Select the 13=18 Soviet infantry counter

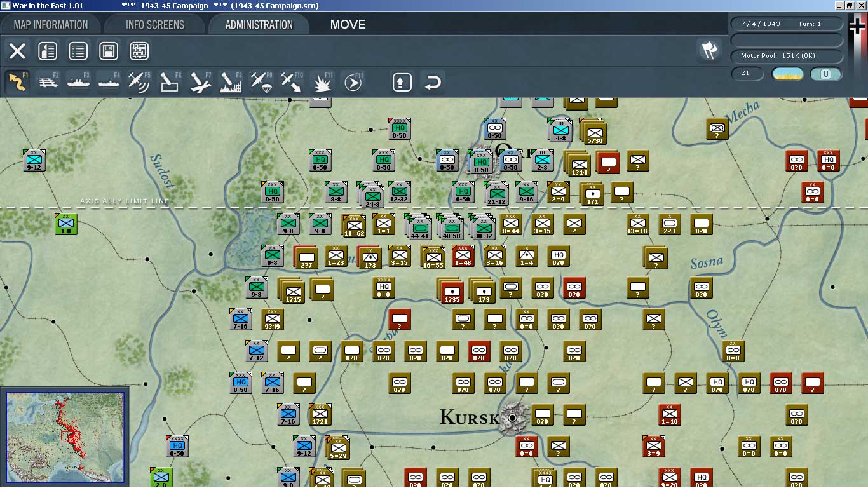pos(637,224)
